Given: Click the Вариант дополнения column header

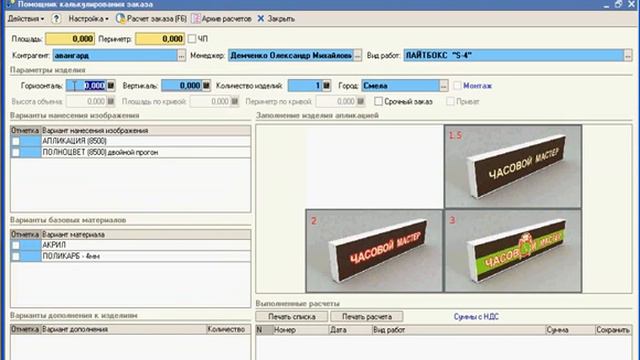Looking at the screenshot, I should 123,329.
